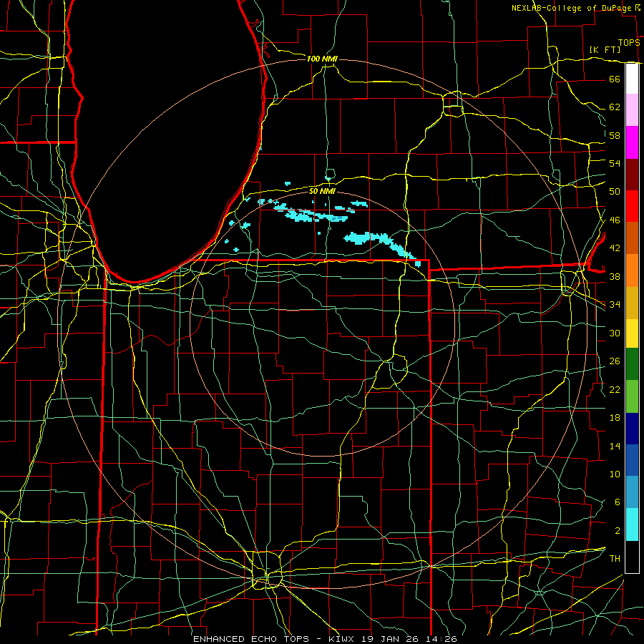Click the black TH threshold swatch

tap(632, 557)
